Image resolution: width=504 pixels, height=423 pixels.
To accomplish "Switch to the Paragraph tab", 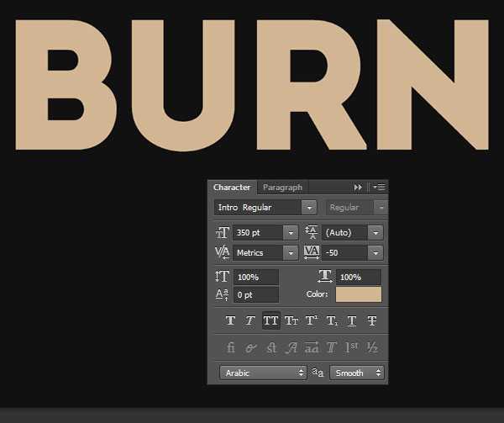I will pos(282,188).
